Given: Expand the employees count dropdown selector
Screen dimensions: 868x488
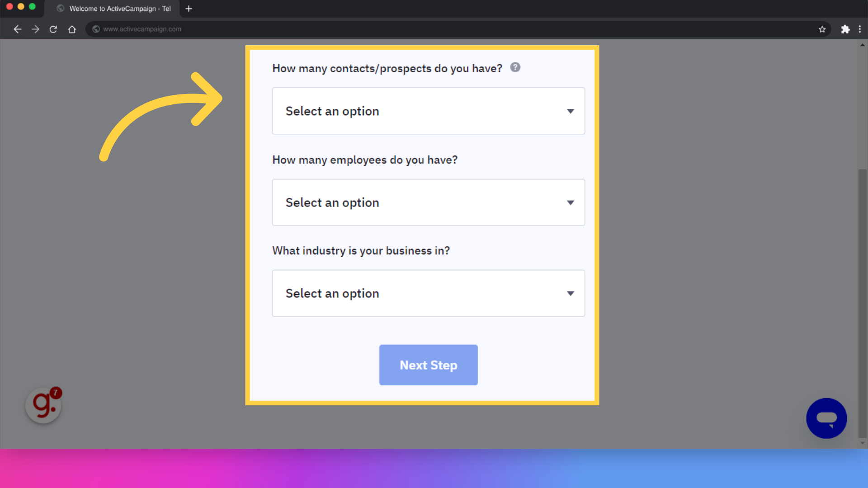Looking at the screenshot, I should click(x=428, y=202).
